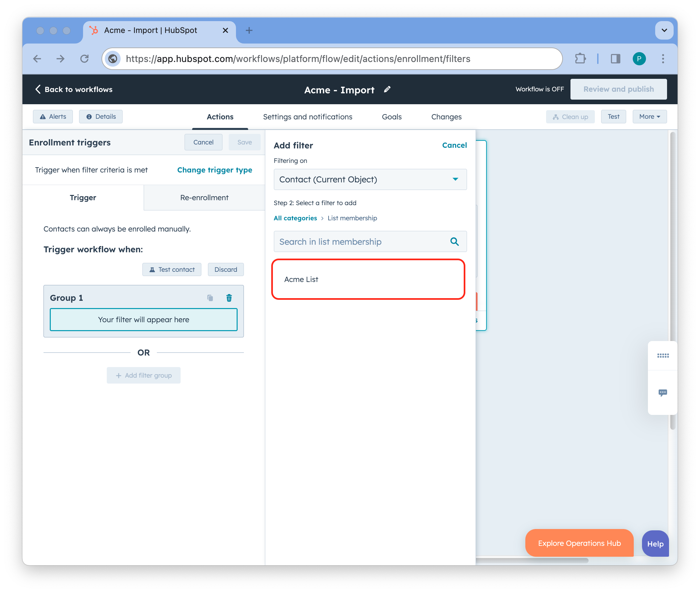Expand the More dropdown

pos(649,117)
